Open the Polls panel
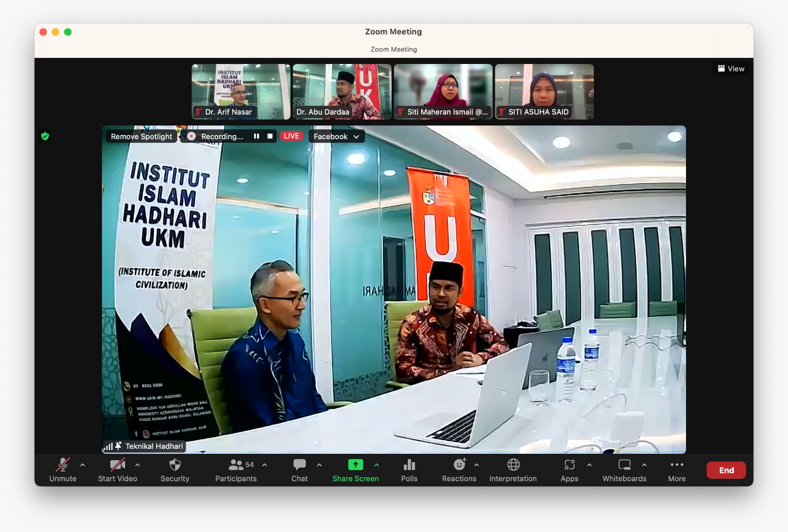788x532 pixels. 409,470
